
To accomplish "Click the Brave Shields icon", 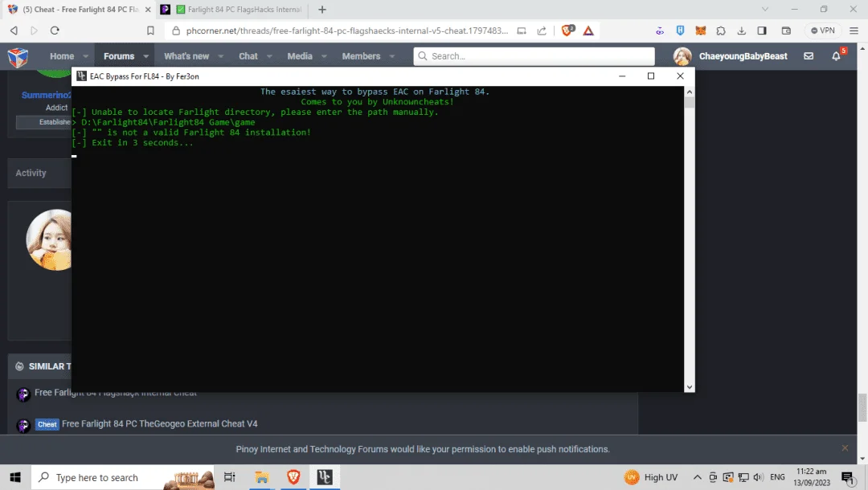I will 567,31.
